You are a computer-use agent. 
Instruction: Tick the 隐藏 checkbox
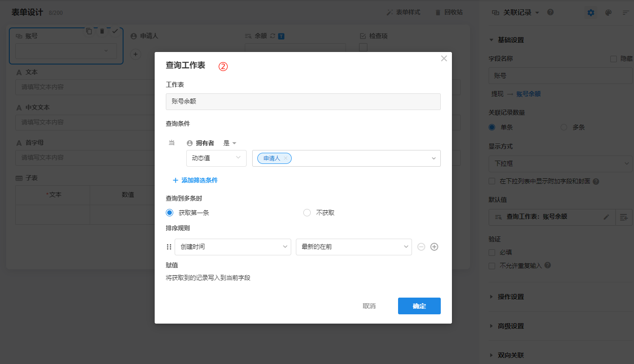click(x=614, y=59)
